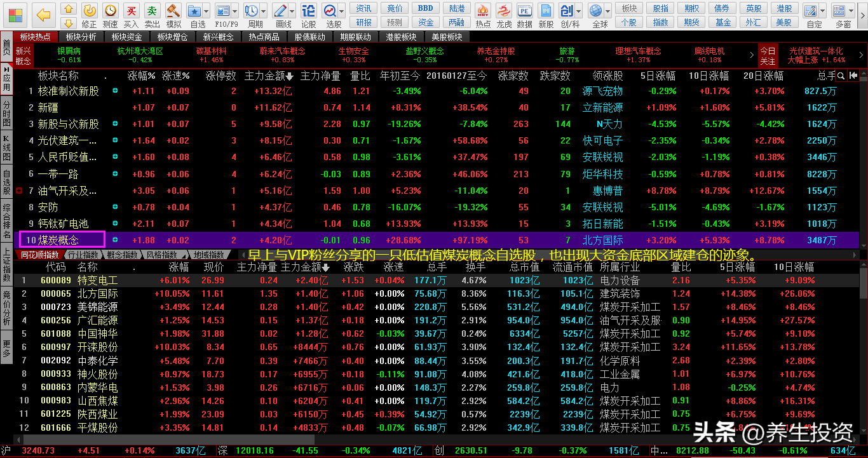The width and height of the screenshot is (868, 458).
Task: Toggle the plus marker beside 一带一路
Action: click(115, 173)
